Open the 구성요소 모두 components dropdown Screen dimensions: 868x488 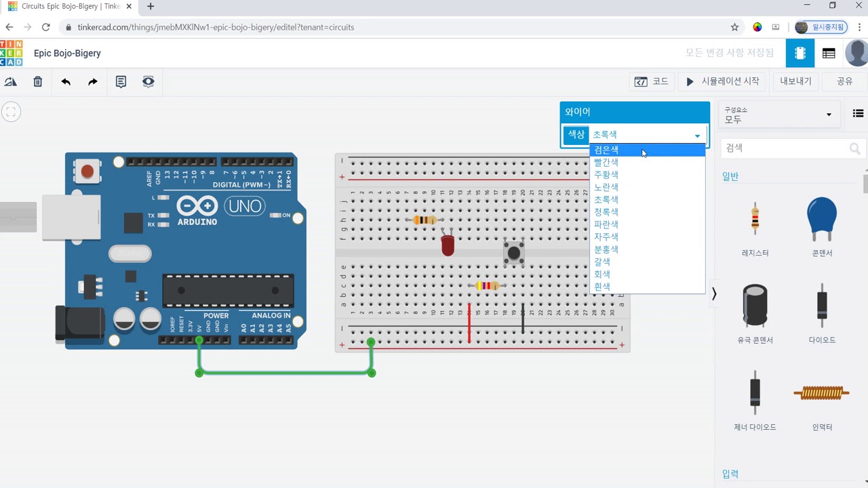(x=778, y=115)
